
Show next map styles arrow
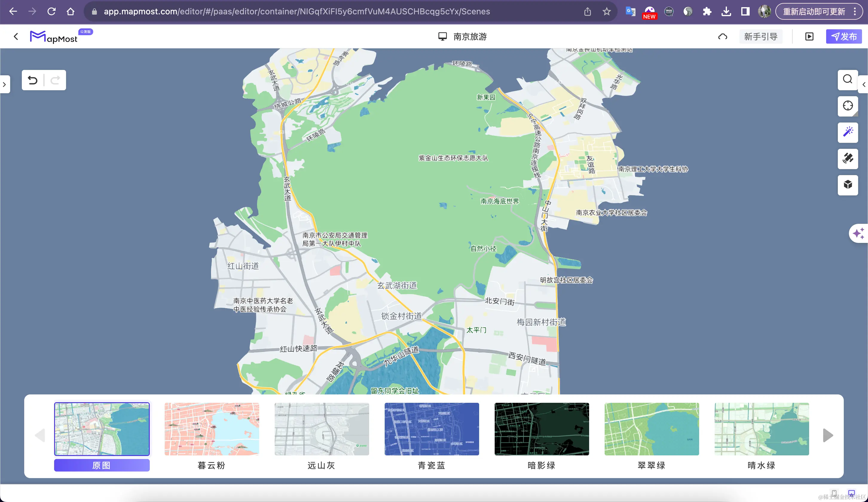[x=828, y=435]
